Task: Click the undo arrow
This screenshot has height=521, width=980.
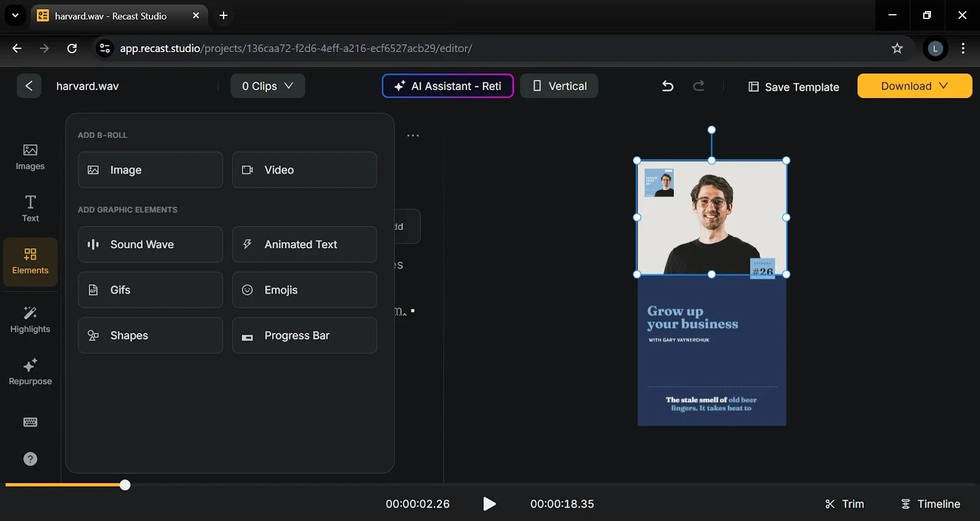Action: (668, 86)
